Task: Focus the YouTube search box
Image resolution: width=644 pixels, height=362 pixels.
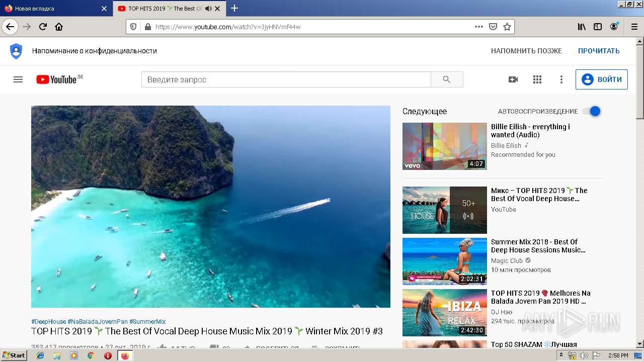Action: 286,79
